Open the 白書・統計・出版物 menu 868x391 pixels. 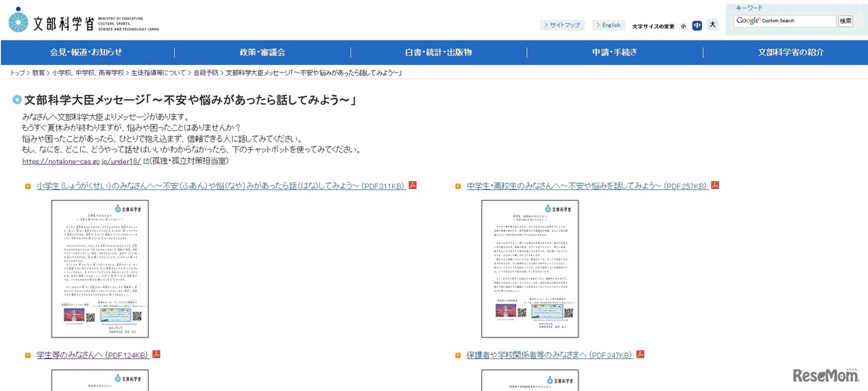439,52
